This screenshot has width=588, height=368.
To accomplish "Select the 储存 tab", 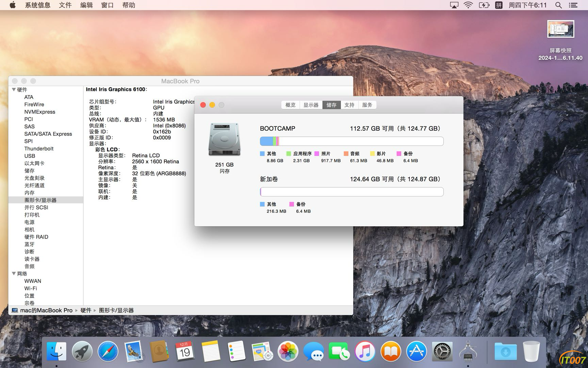I will click(x=331, y=105).
